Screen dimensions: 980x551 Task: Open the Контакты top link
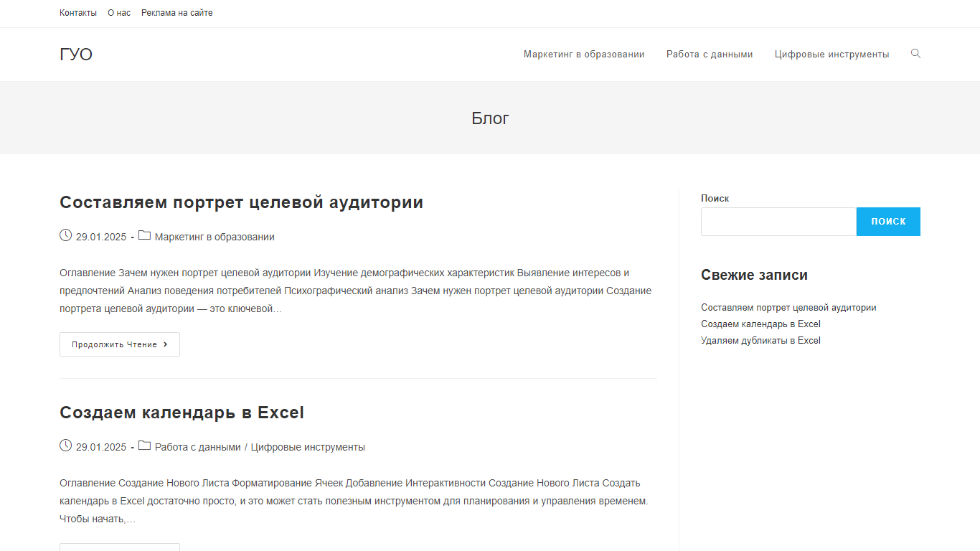[x=78, y=13]
